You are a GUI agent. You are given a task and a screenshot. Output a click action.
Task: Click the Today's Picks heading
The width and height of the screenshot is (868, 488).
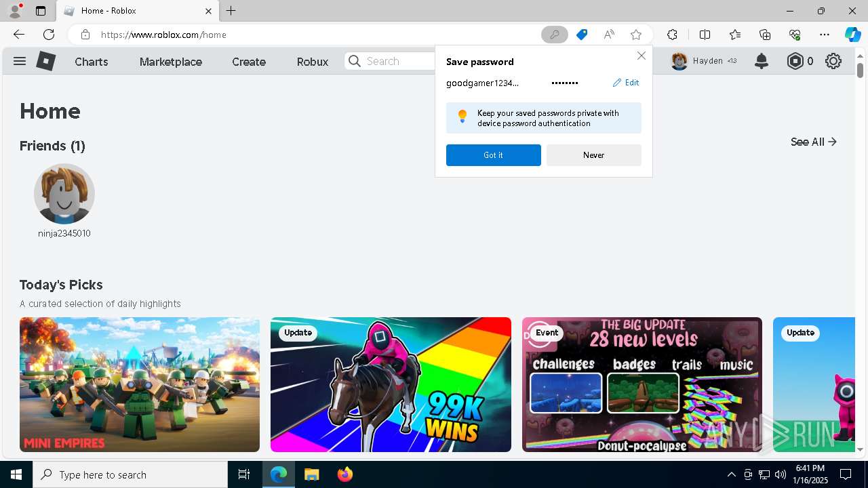(61, 285)
